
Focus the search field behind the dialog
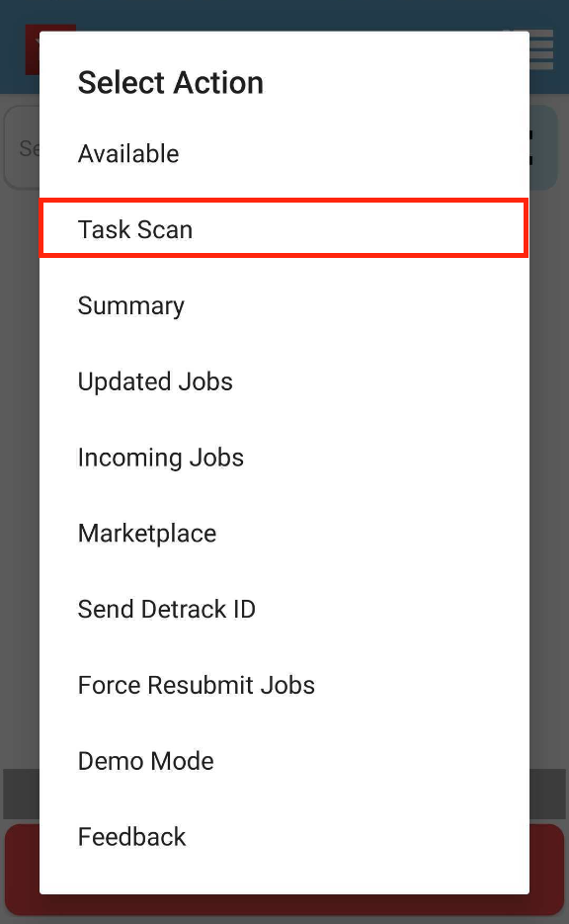22,147
